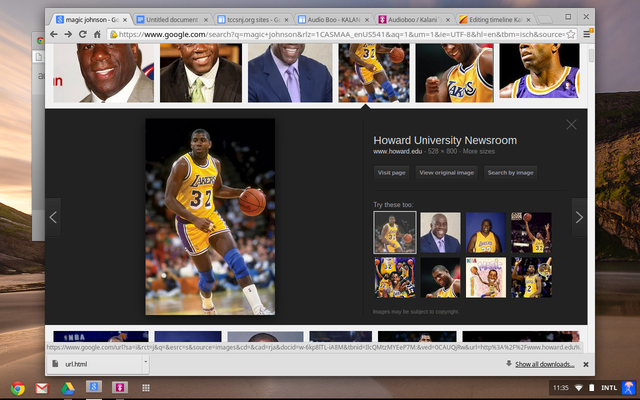Open the pink Audioboo shelf icon

point(120,387)
